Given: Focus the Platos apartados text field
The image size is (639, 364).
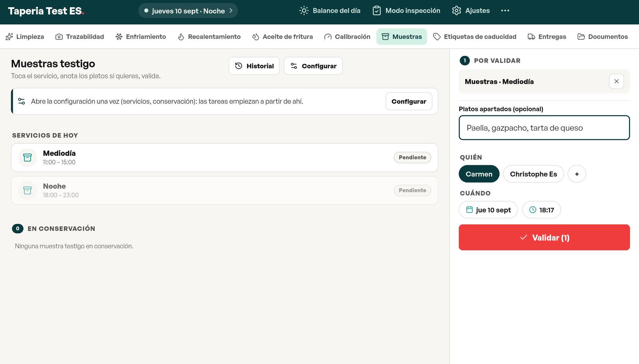Looking at the screenshot, I should (x=544, y=128).
